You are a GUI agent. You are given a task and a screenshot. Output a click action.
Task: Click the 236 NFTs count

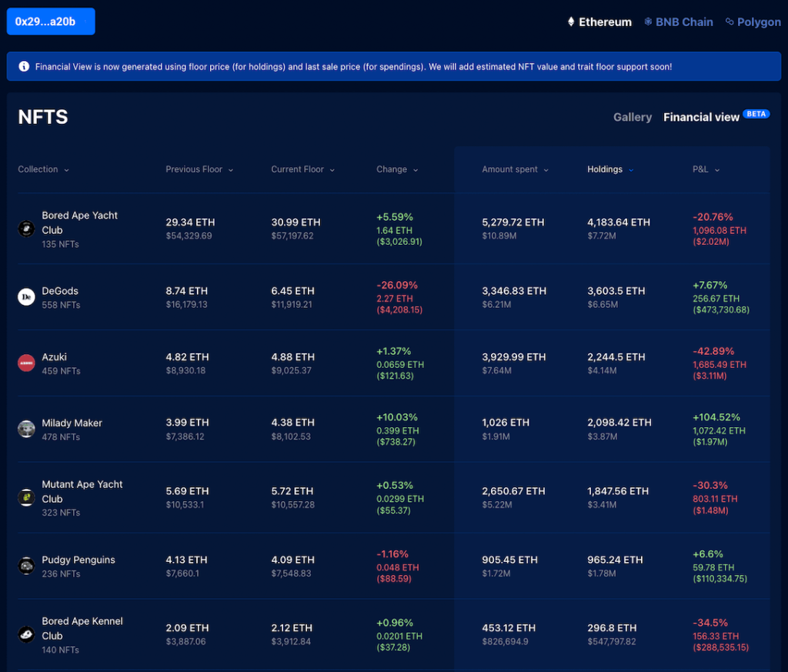(x=61, y=574)
